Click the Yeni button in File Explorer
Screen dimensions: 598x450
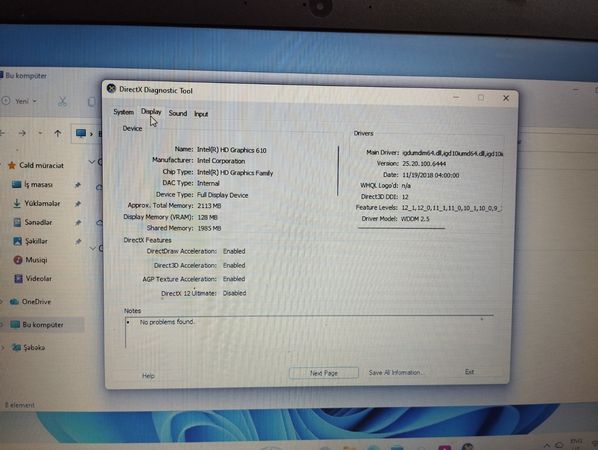coord(19,101)
